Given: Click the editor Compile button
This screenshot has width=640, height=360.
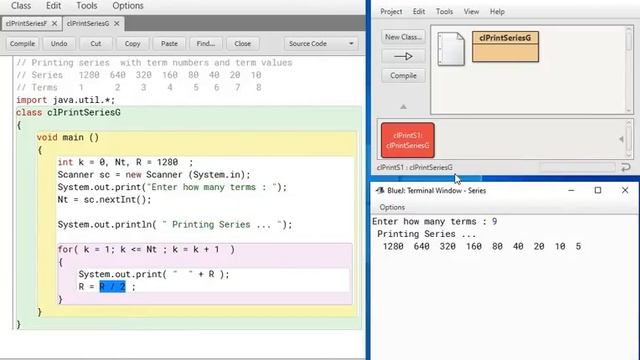Looking at the screenshot, I should click(x=22, y=44).
